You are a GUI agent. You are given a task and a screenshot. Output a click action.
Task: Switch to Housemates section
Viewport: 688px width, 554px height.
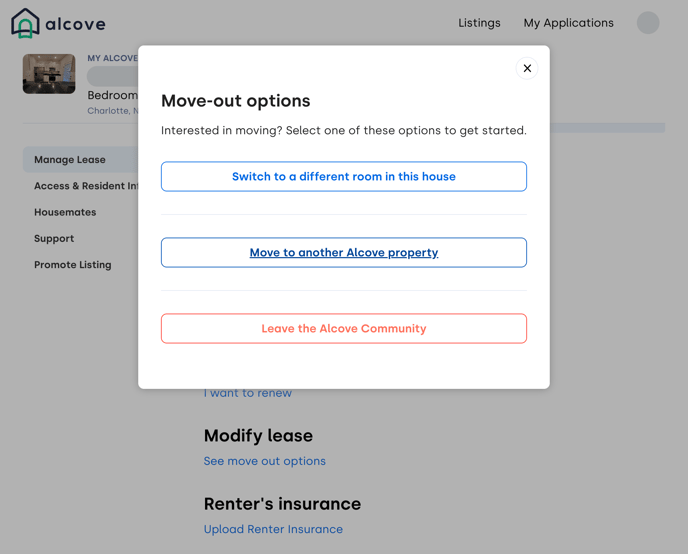pyautogui.click(x=65, y=212)
